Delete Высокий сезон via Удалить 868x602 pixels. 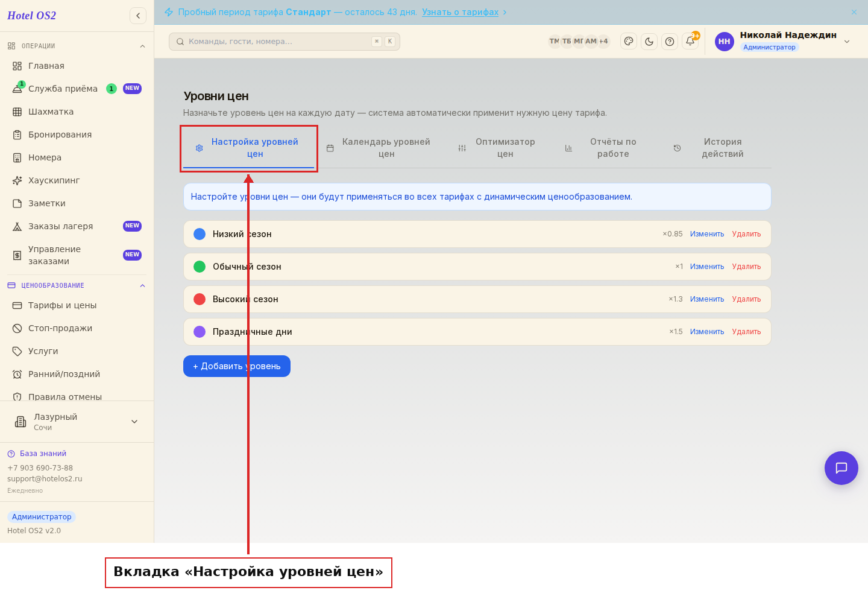pos(746,299)
